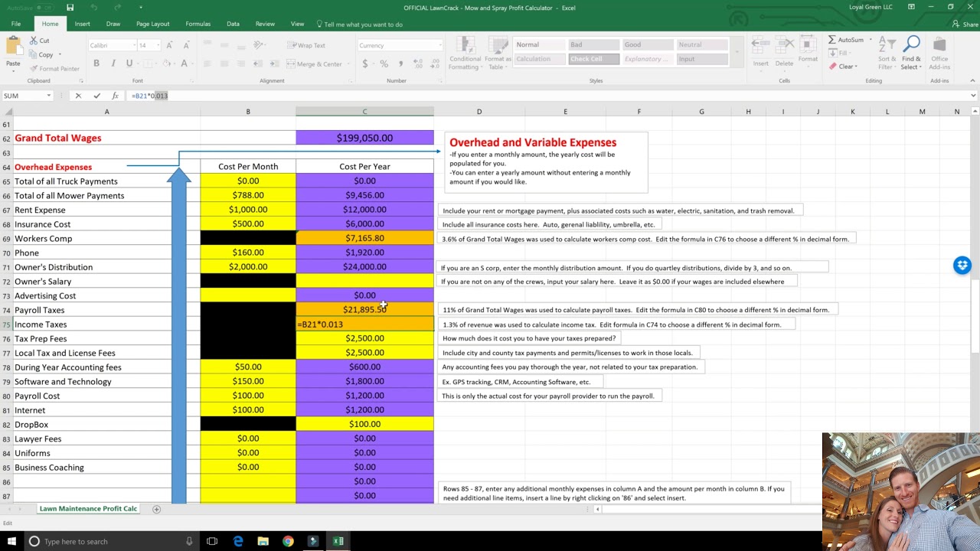Open Conditional Formatting menu
The height and width of the screenshot is (551, 980).
(465, 54)
